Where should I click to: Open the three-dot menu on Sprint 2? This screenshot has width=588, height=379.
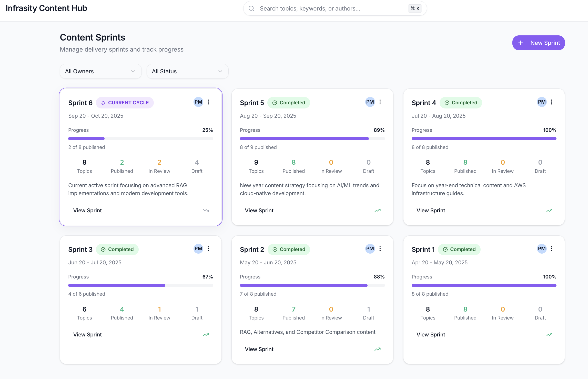coord(380,249)
